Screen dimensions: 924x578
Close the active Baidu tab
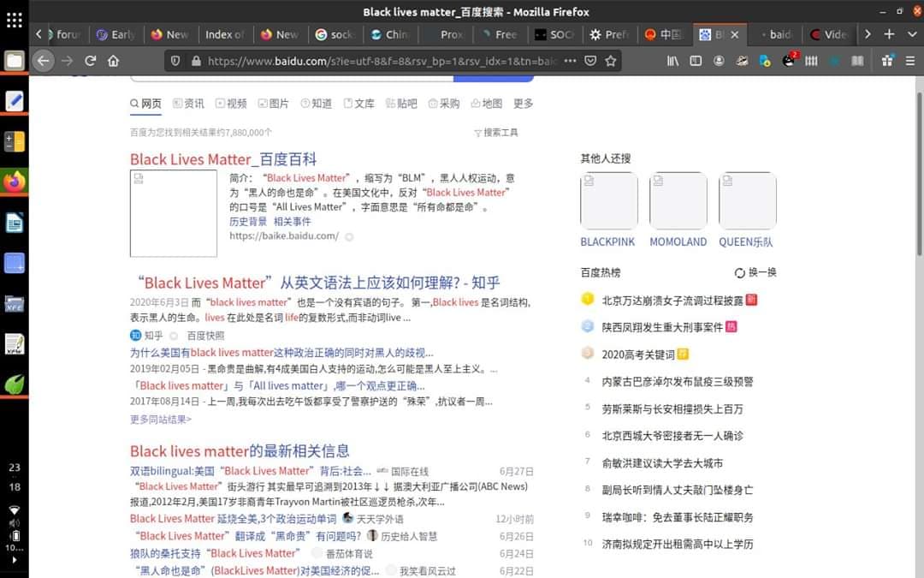[x=734, y=35]
